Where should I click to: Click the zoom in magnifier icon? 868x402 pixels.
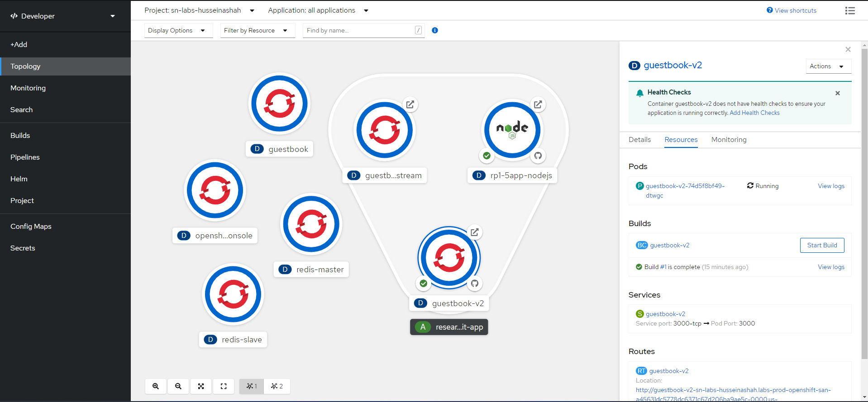click(156, 386)
